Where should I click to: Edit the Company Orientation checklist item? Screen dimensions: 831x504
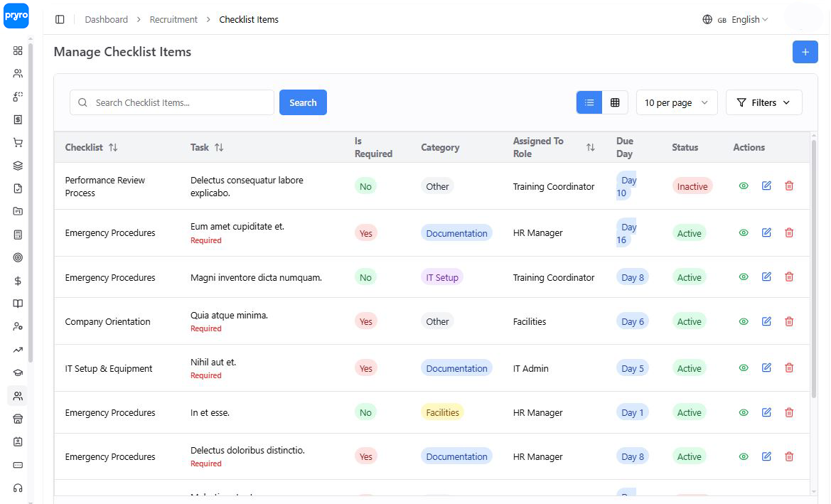766,321
